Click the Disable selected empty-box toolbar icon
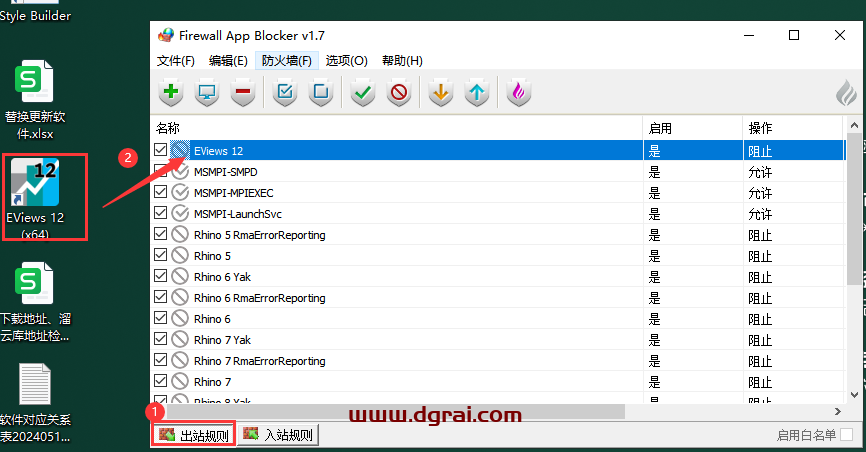The width and height of the screenshot is (866, 452). coord(321,92)
